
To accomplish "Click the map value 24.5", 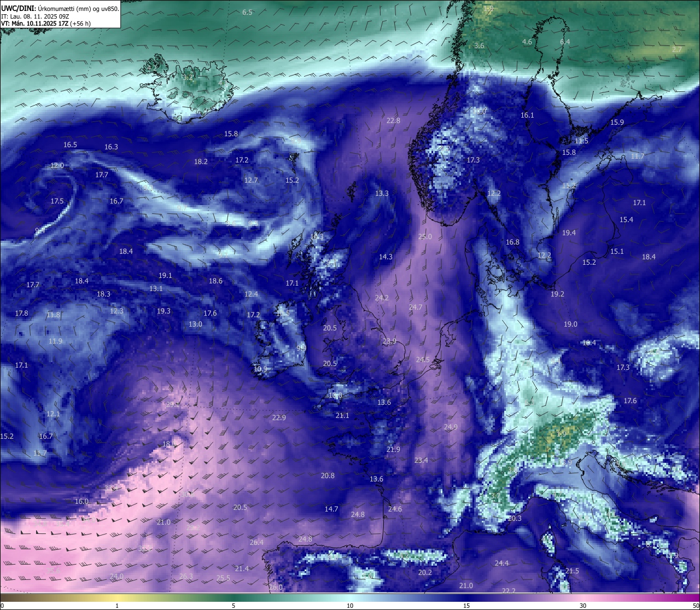I will click(x=423, y=359).
